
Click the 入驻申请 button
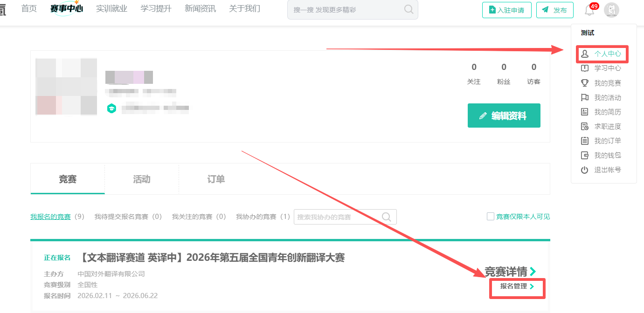click(506, 10)
